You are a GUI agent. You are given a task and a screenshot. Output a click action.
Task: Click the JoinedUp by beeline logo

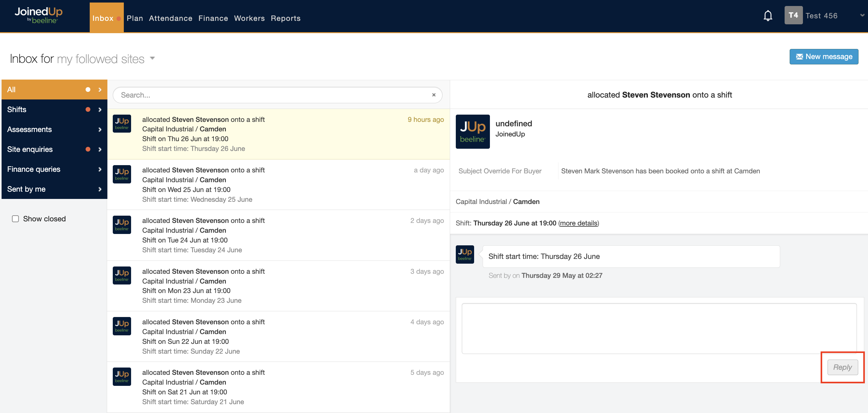[39, 15]
